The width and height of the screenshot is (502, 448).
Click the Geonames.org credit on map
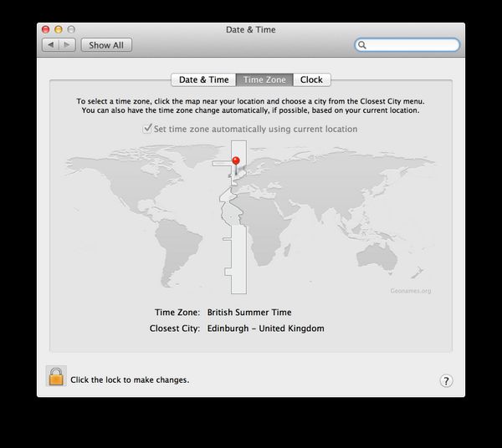(x=410, y=291)
